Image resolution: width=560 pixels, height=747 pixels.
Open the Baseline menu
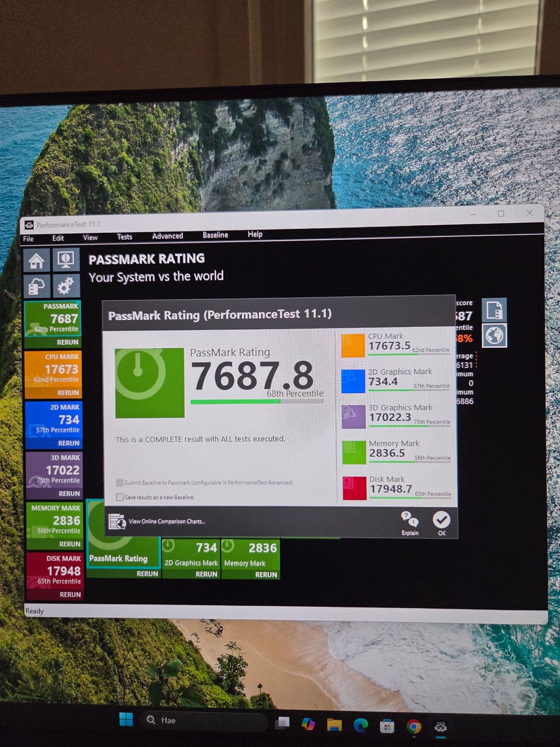coord(215,235)
